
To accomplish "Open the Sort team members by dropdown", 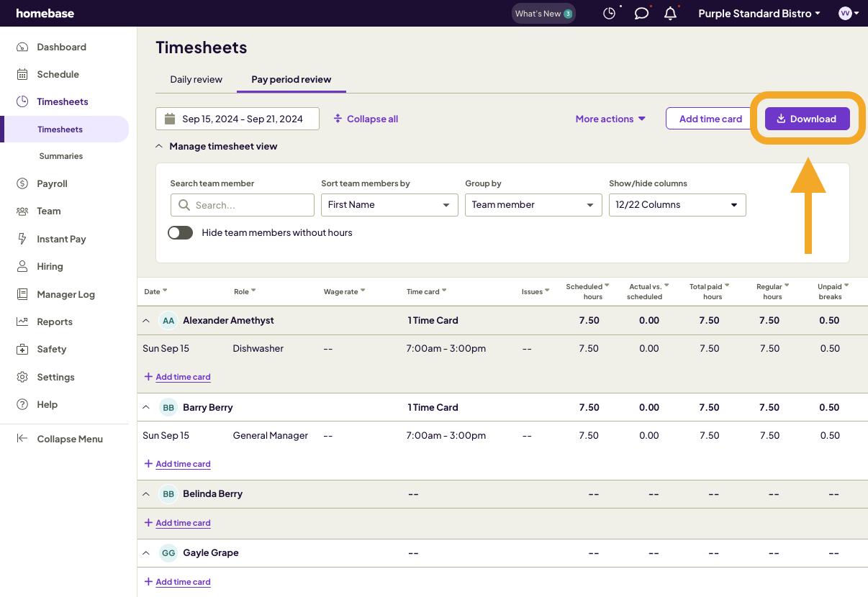I will click(389, 205).
